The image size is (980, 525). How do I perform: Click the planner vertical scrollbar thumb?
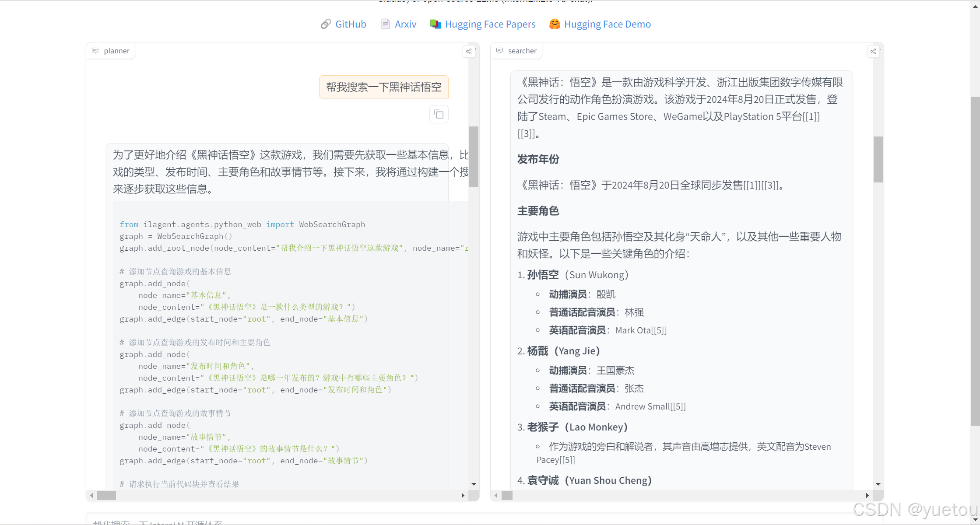tap(474, 156)
